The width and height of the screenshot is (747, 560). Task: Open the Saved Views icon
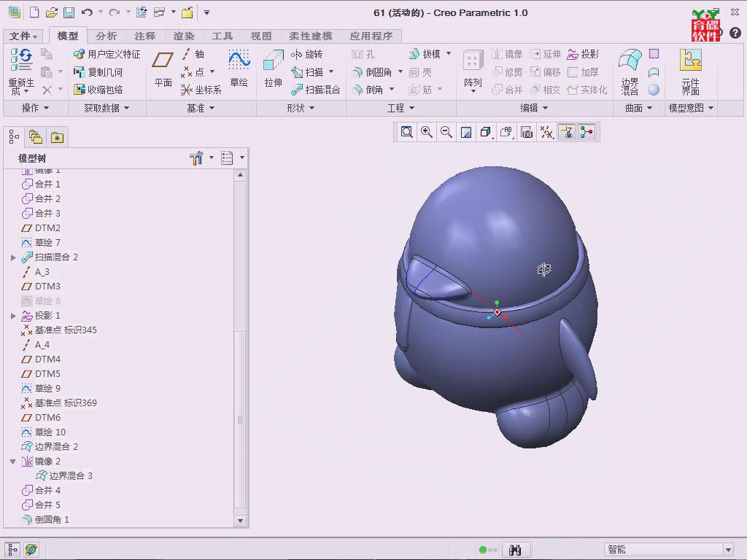(506, 132)
